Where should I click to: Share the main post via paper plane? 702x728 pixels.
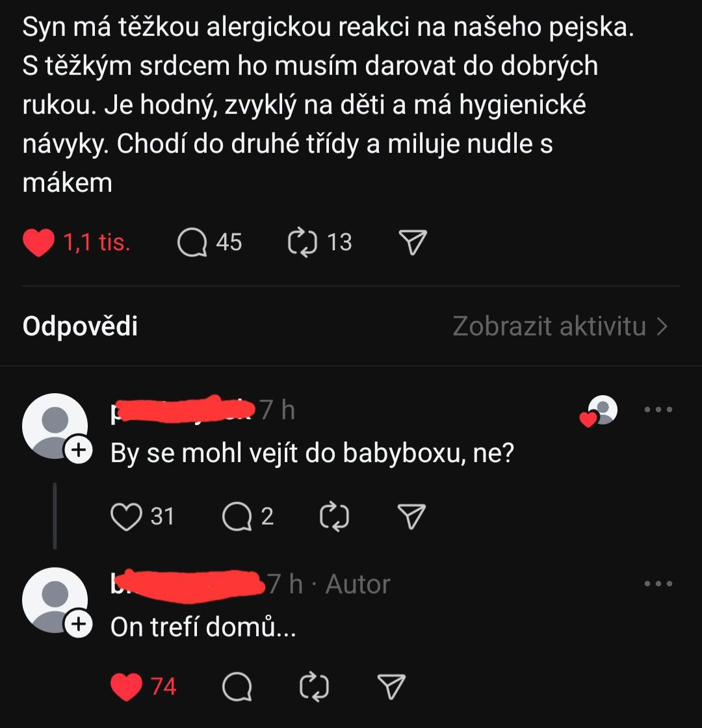coord(411,243)
